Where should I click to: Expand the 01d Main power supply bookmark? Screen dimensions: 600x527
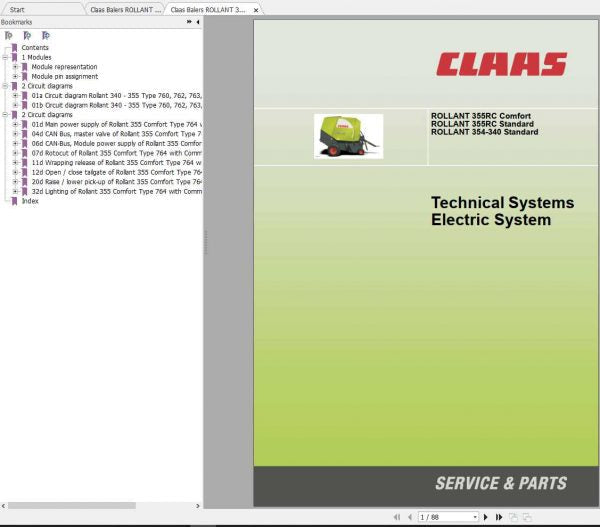click(15, 124)
